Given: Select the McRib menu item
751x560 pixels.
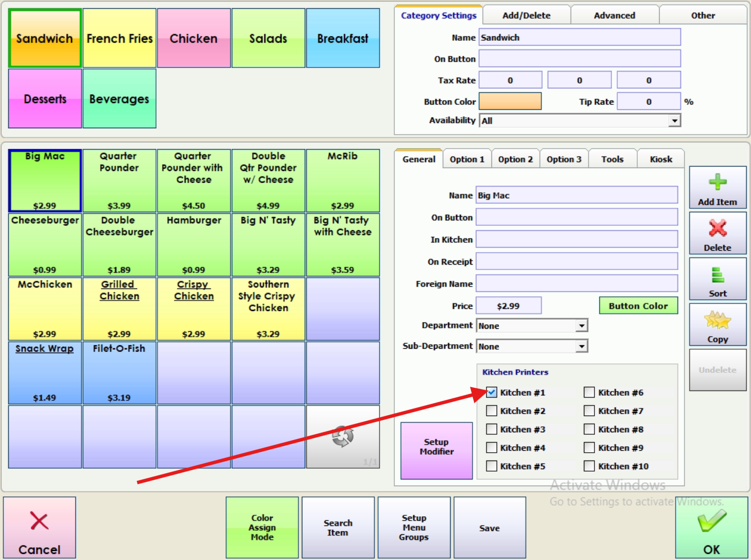Looking at the screenshot, I should click(x=343, y=181).
